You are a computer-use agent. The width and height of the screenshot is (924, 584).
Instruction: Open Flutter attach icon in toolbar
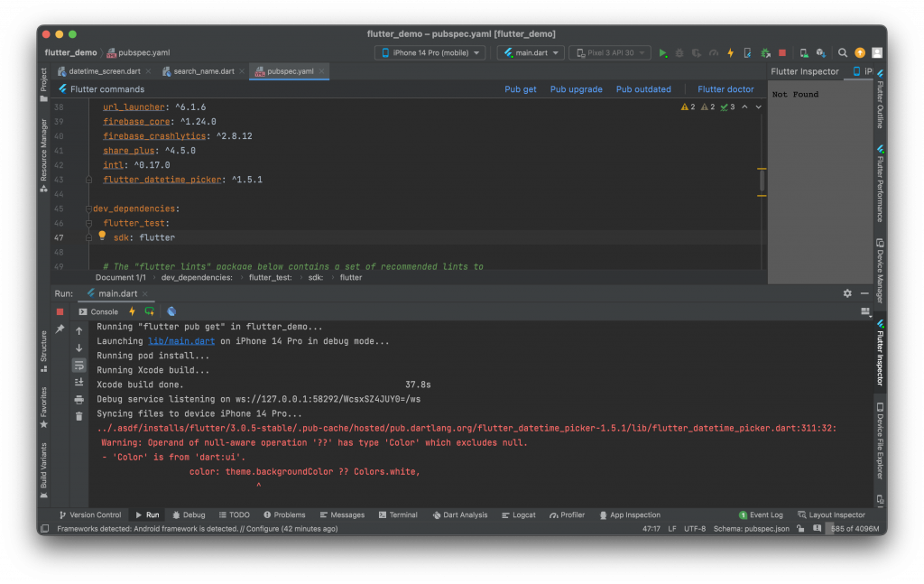tap(747, 53)
